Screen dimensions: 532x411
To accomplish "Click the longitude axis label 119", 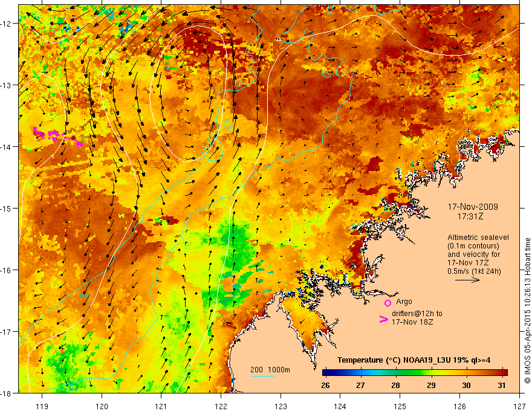I will click(42, 406).
